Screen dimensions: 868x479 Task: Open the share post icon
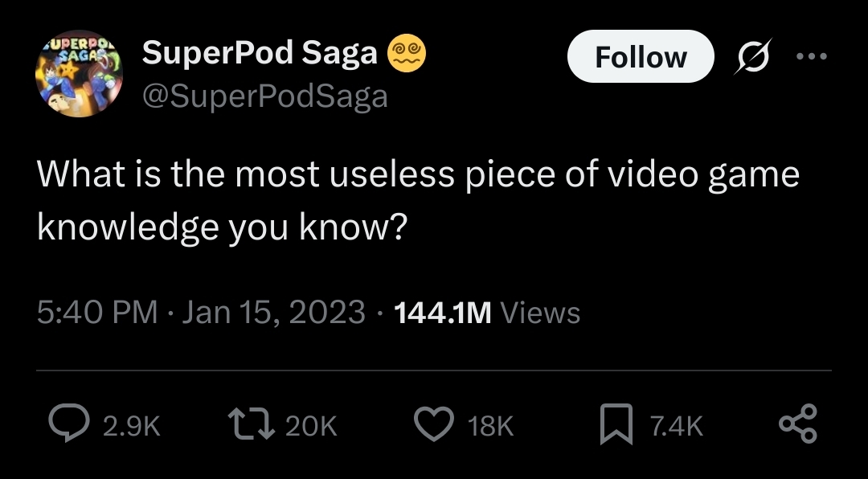[x=798, y=425]
